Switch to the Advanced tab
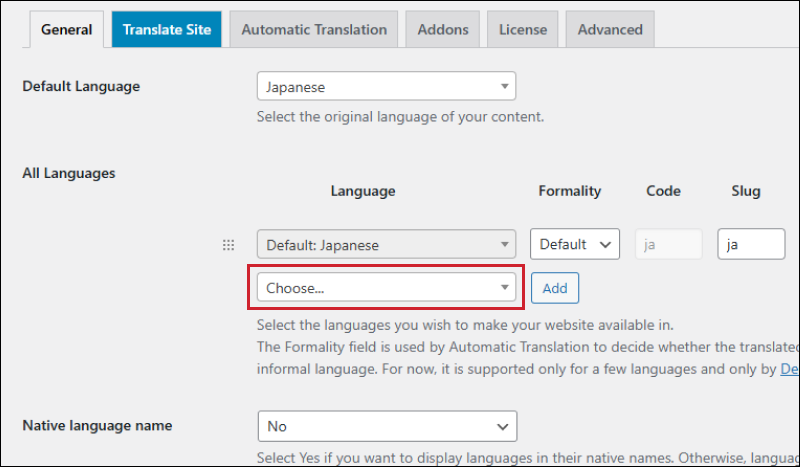 coord(610,30)
